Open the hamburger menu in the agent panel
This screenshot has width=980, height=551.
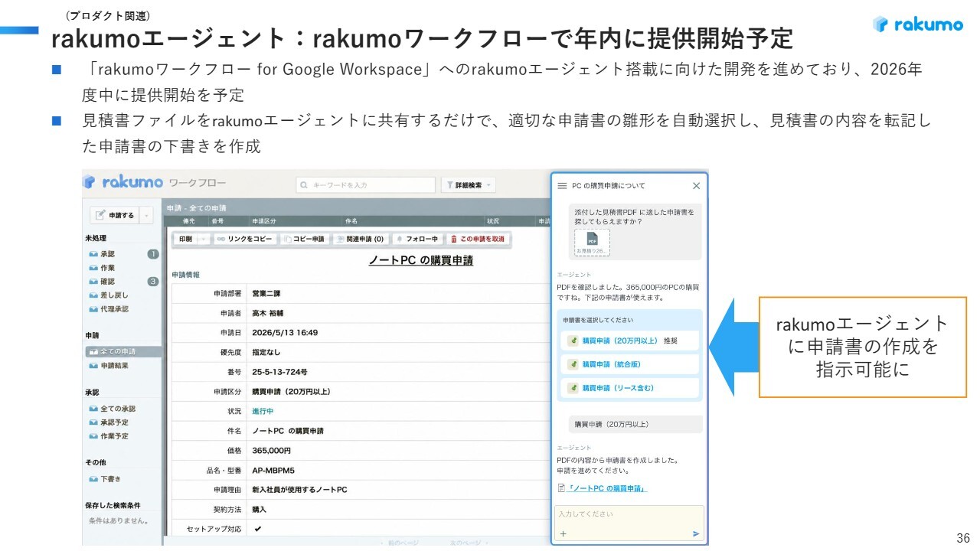point(562,186)
